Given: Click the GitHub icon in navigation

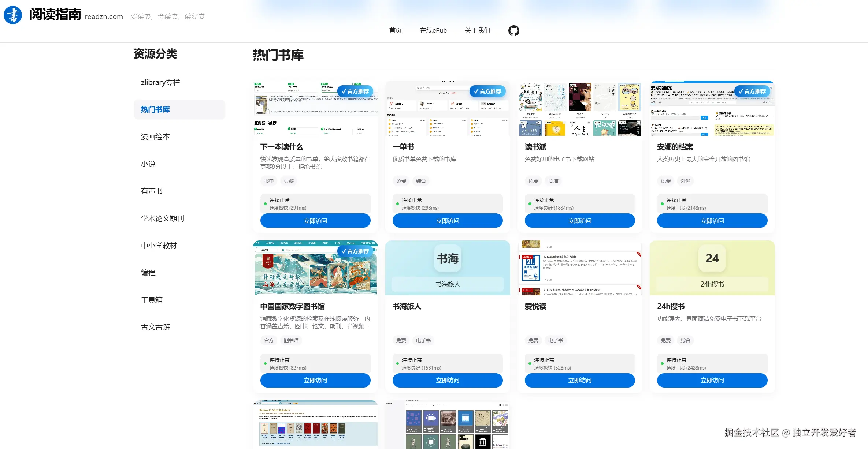Looking at the screenshot, I should pos(513,30).
